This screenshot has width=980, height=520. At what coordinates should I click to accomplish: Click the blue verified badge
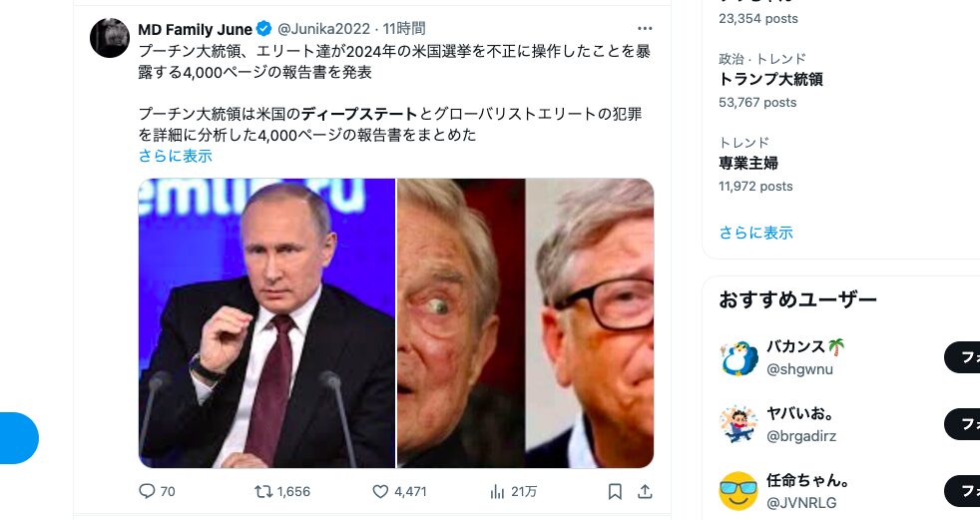point(264,29)
